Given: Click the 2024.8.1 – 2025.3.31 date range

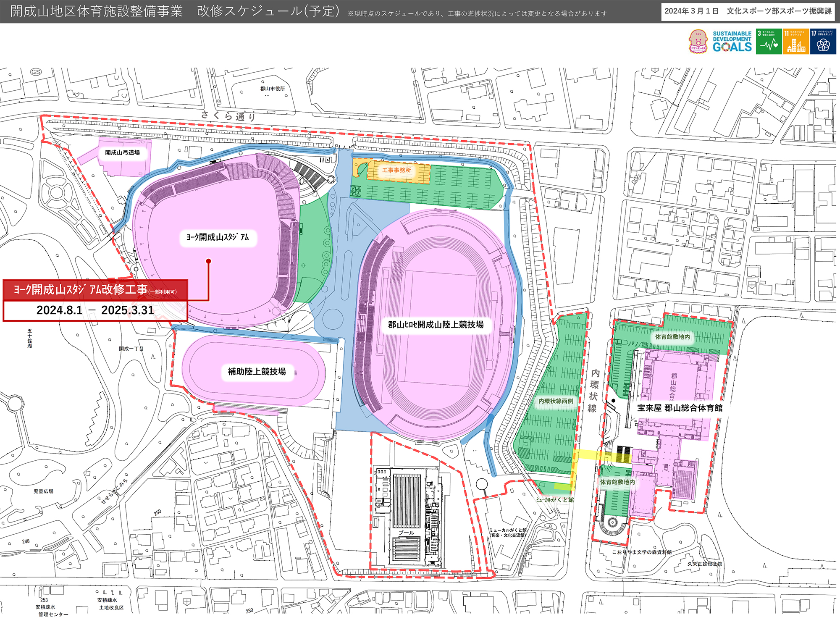Looking at the screenshot, I should click(95, 310).
